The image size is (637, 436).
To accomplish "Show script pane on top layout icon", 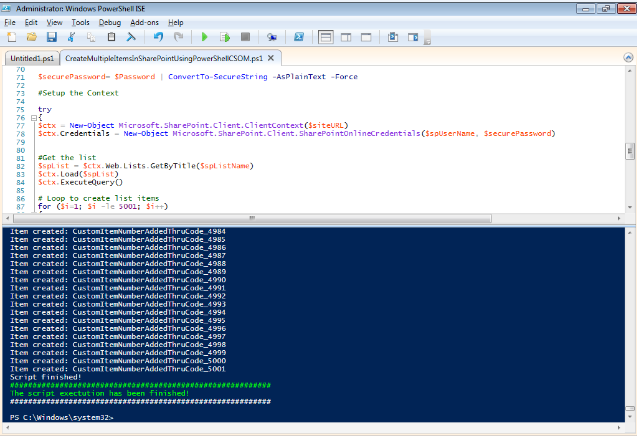I will click(326, 37).
